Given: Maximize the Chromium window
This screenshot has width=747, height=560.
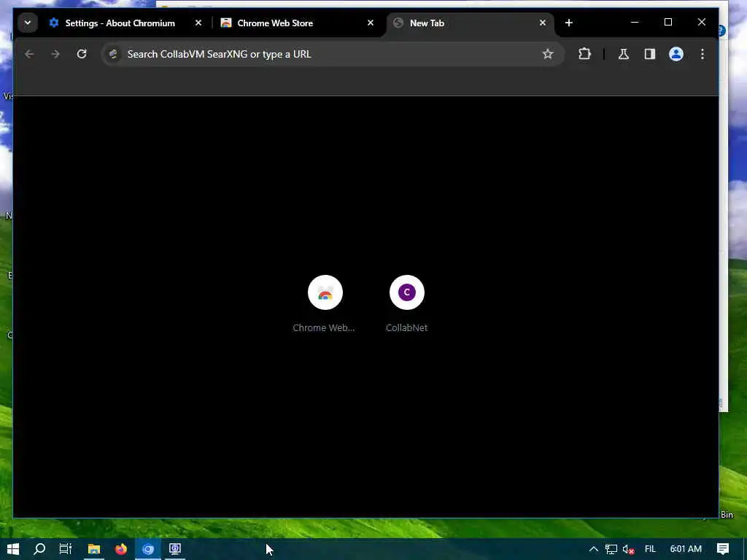Looking at the screenshot, I should 668,23.
